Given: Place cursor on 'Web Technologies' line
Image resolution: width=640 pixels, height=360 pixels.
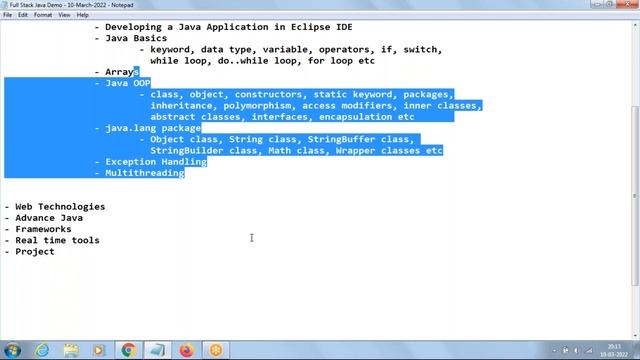Looking at the screenshot, I should [x=60, y=207].
